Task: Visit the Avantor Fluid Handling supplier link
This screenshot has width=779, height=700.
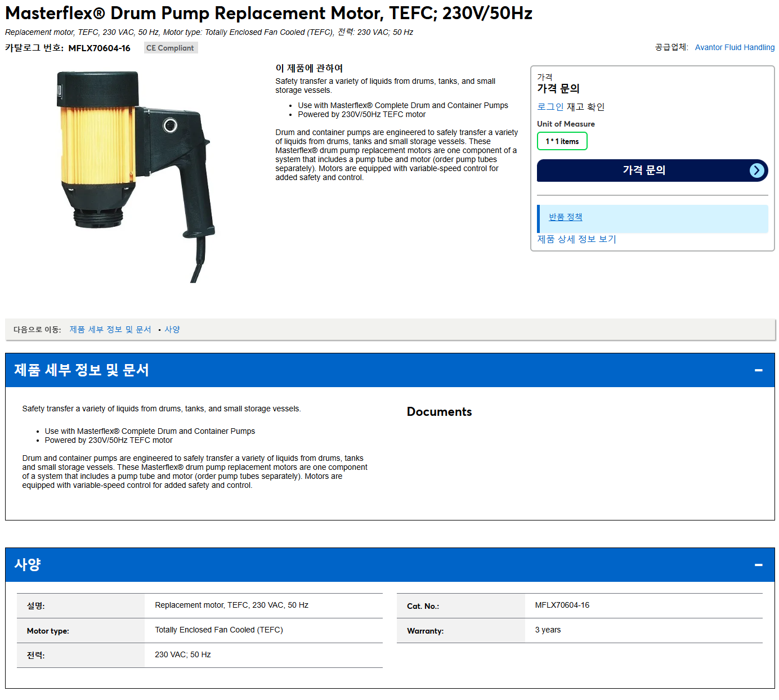Action: 735,47
